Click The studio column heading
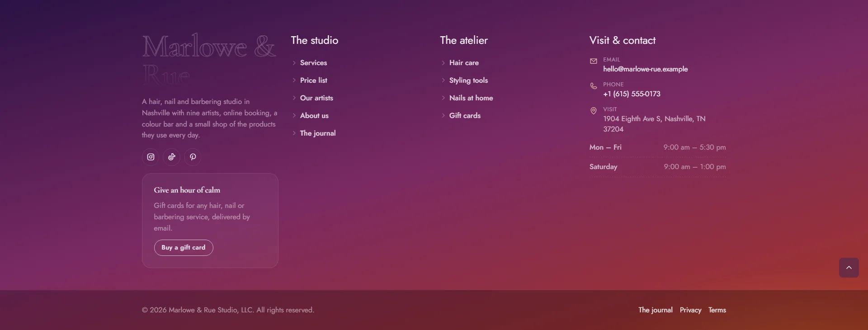This screenshot has height=330, width=868. (x=315, y=40)
